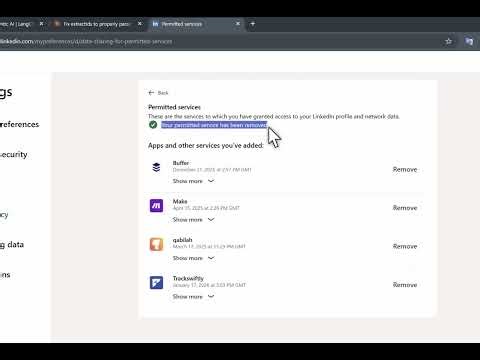This screenshot has height=360, width=480.
Task: Open the browser extension icon beside the star
Action: [x=469, y=41]
